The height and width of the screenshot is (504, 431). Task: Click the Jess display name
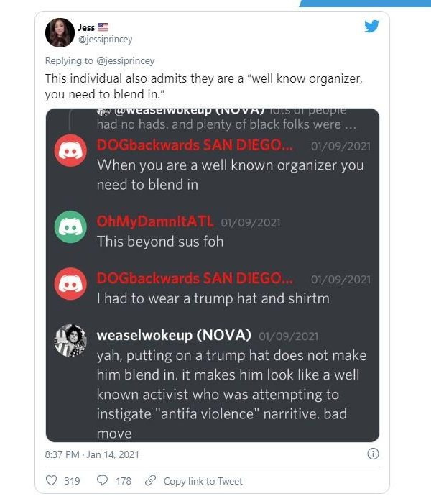[x=86, y=27]
